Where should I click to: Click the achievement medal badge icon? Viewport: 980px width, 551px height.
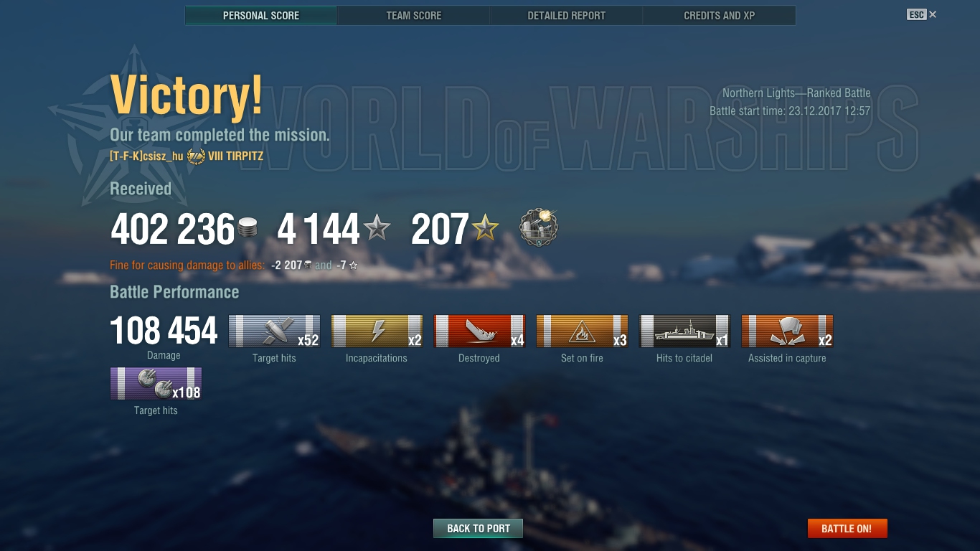tap(539, 228)
